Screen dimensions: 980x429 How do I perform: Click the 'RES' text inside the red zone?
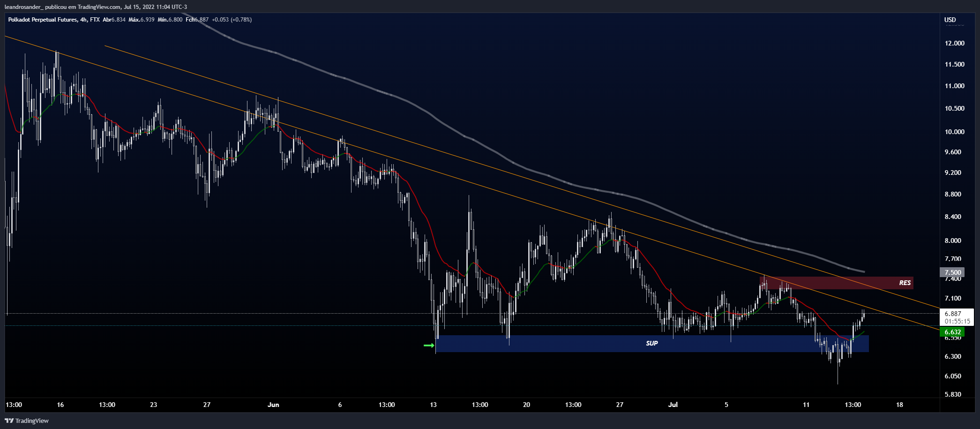[905, 283]
